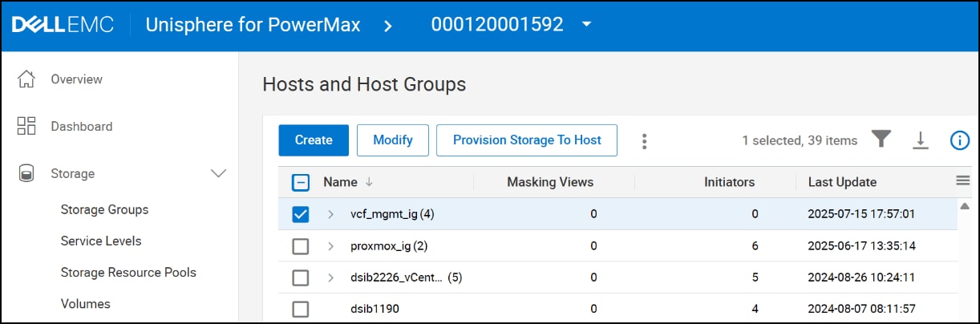This screenshot has height=324, width=980.
Task: Sort by Masking Views column header
Action: tap(550, 182)
